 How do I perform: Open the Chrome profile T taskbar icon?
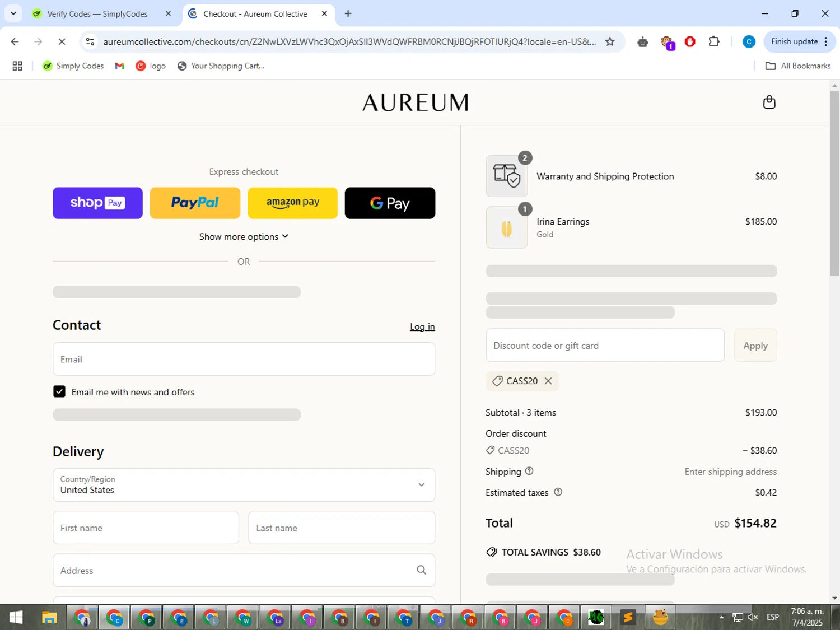(x=404, y=618)
